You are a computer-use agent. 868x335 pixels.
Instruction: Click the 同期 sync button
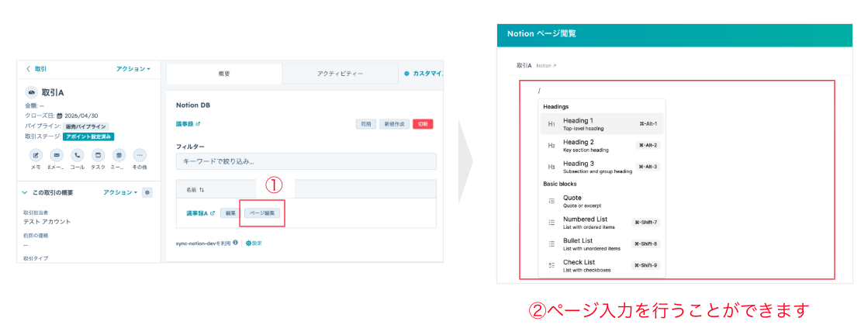[x=366, y=124]
